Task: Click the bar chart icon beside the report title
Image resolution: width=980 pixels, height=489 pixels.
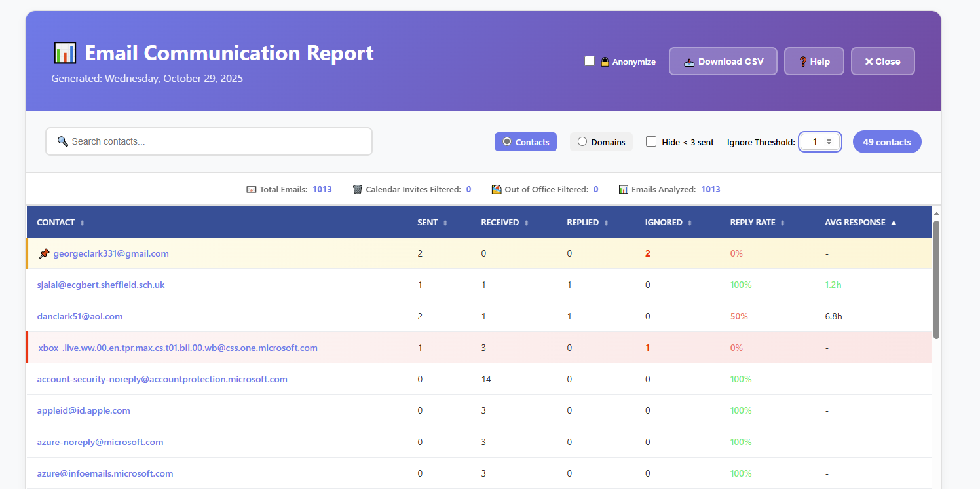Action: tap(64, 53)
